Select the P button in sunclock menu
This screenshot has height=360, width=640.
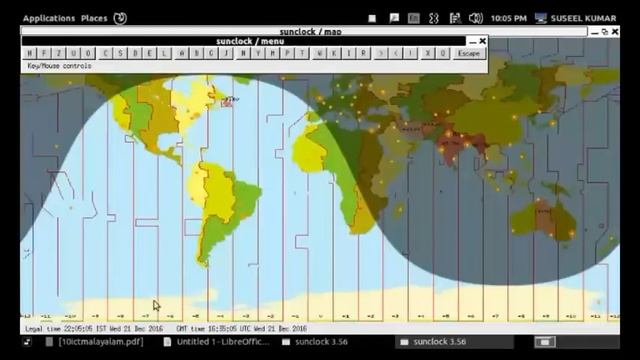click(287, 53)
